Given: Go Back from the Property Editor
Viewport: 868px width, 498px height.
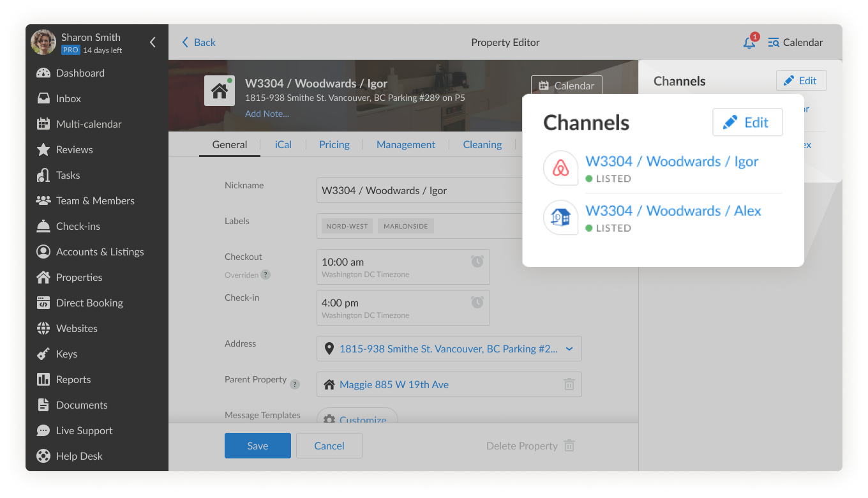Looking at the screenshot, I should pos(198,42).
